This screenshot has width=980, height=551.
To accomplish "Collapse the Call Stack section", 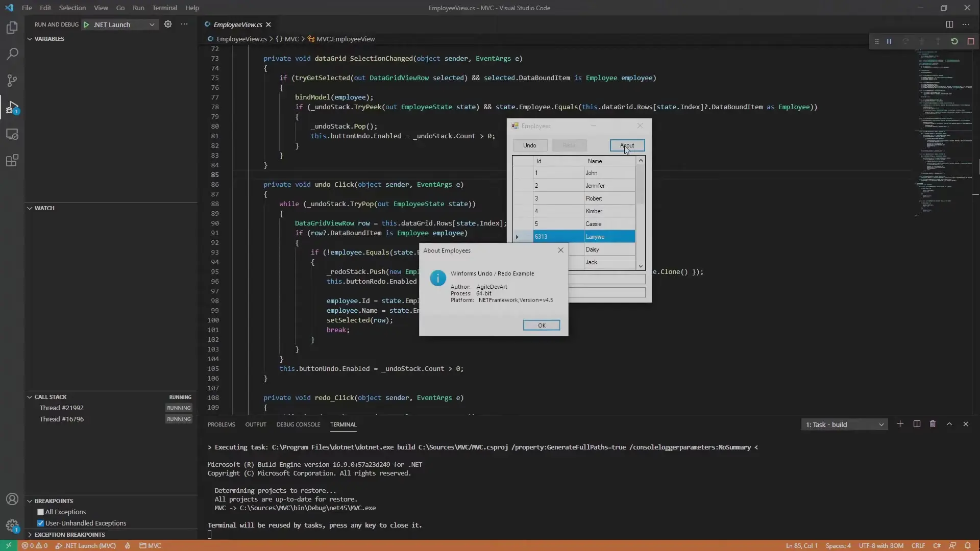I will point(51,397).
